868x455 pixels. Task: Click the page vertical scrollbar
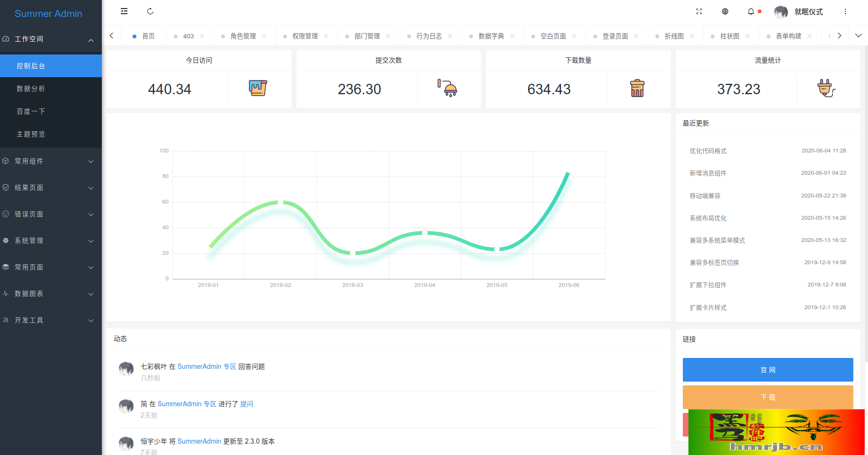tap(866, 204)
